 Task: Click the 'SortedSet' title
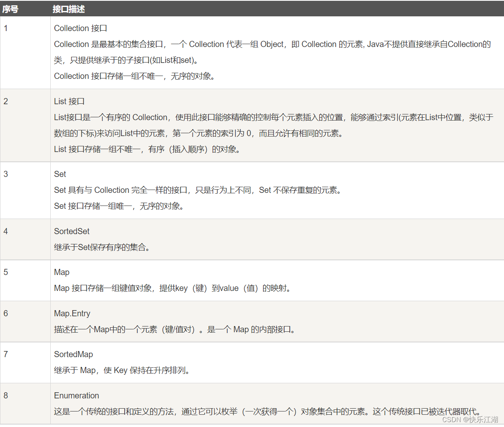click(x=72, y=231)
